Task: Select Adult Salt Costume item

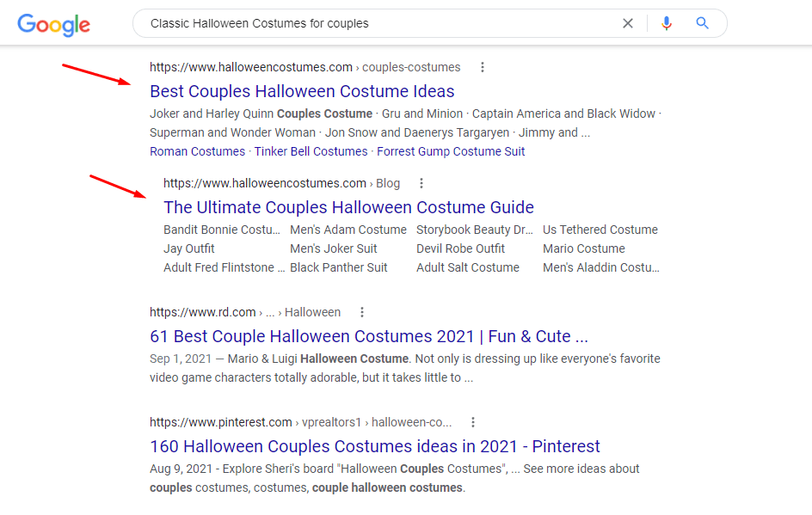Action: (468, 267)
